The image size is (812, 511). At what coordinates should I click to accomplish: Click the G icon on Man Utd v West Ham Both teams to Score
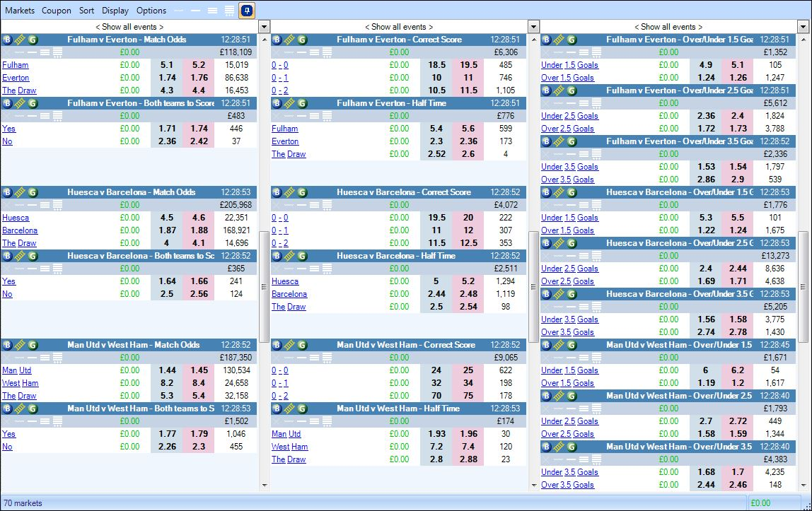click(33, 408)
